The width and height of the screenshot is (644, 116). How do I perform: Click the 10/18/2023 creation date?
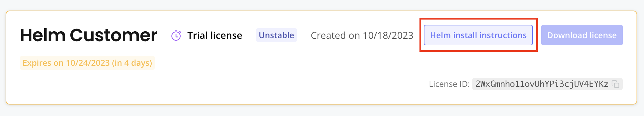(388, 35)
